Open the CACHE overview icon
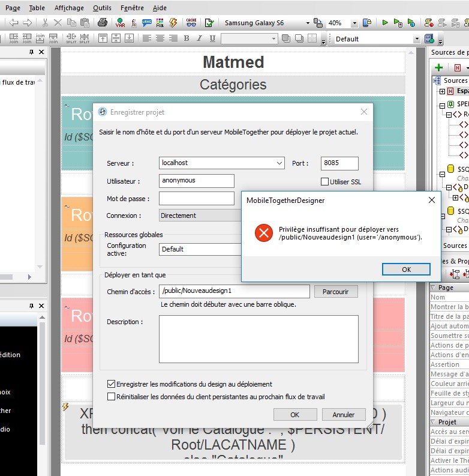 coord(191,23)
